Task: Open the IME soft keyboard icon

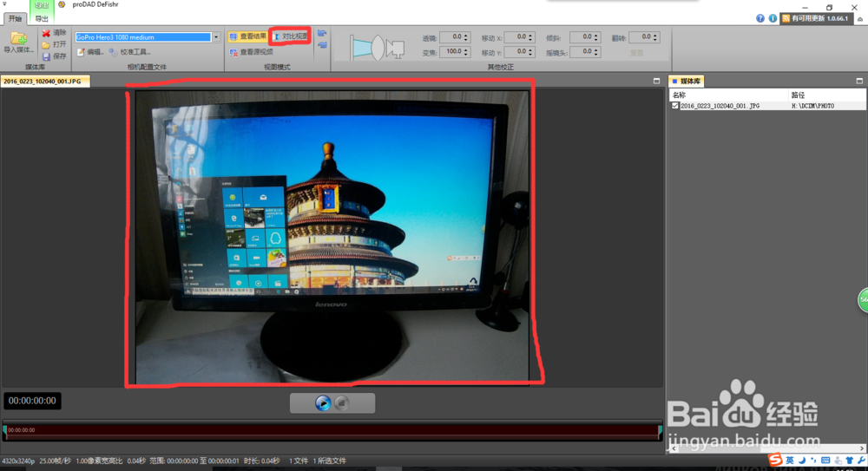Action: 825,461
